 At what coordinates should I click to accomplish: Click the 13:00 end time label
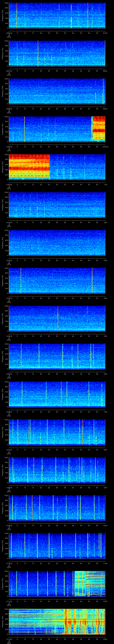(x=105, y=639)
